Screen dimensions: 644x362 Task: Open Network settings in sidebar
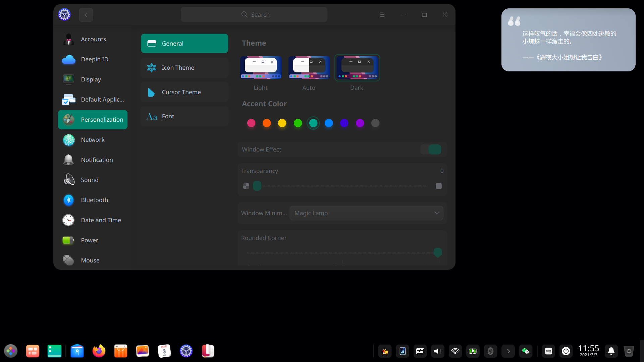93,140
